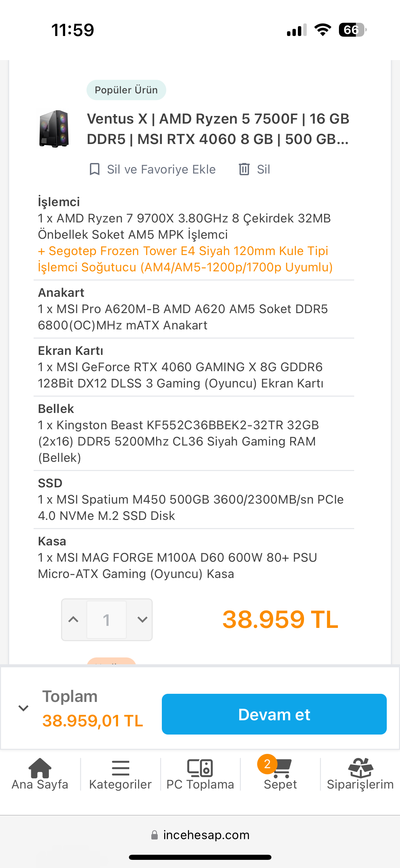Tap the cart badge showing 2 items
400x868 pixels.
(x=267, y=764)
